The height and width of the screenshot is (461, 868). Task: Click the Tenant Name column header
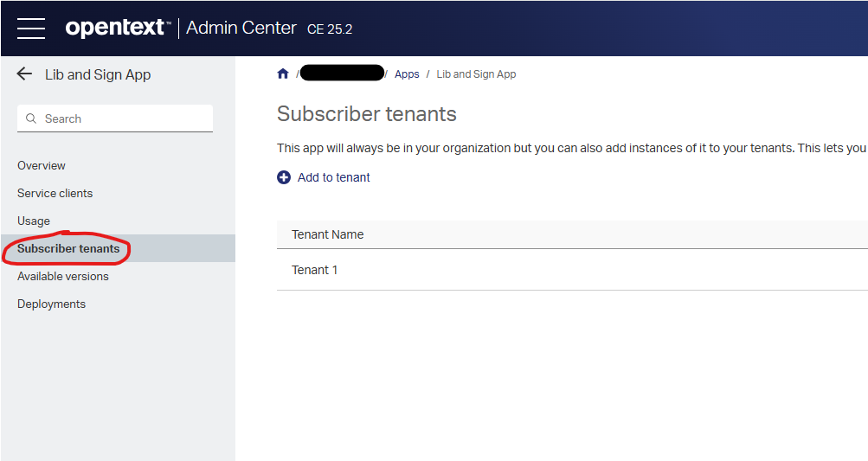(327, 234)
